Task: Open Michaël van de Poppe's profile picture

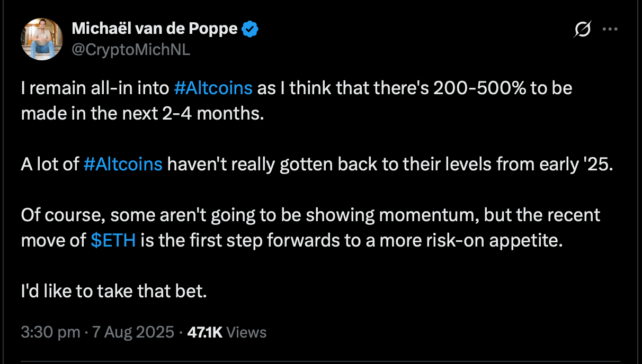Action: click(42, 39)
